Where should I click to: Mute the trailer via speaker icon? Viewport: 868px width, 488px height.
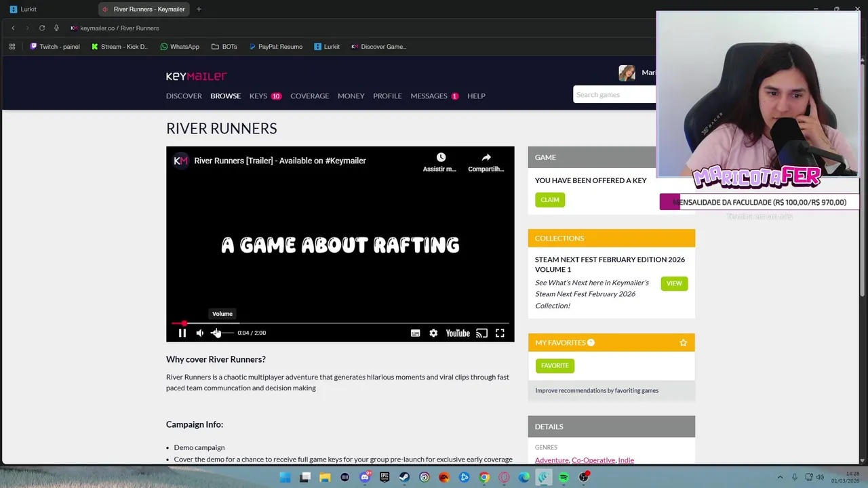click(199, 333)
